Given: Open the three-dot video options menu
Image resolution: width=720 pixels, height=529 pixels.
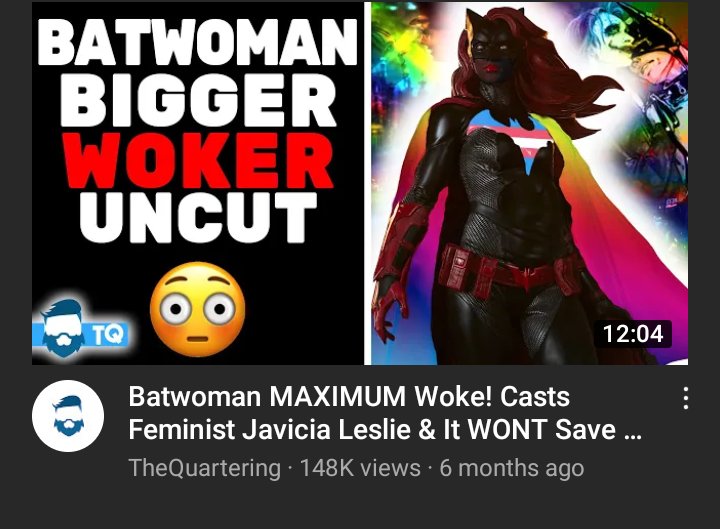Looking at the screenshot, I should click(x=685, y=398).
